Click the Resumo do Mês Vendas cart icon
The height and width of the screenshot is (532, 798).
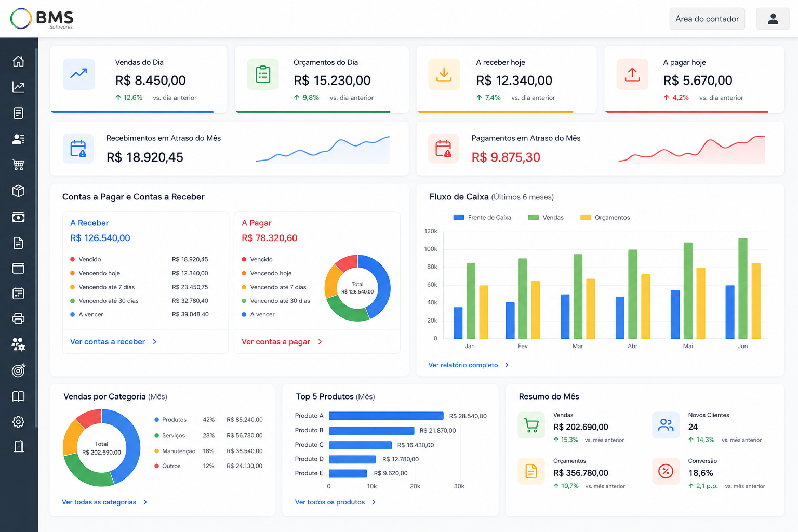click(531, 425)
